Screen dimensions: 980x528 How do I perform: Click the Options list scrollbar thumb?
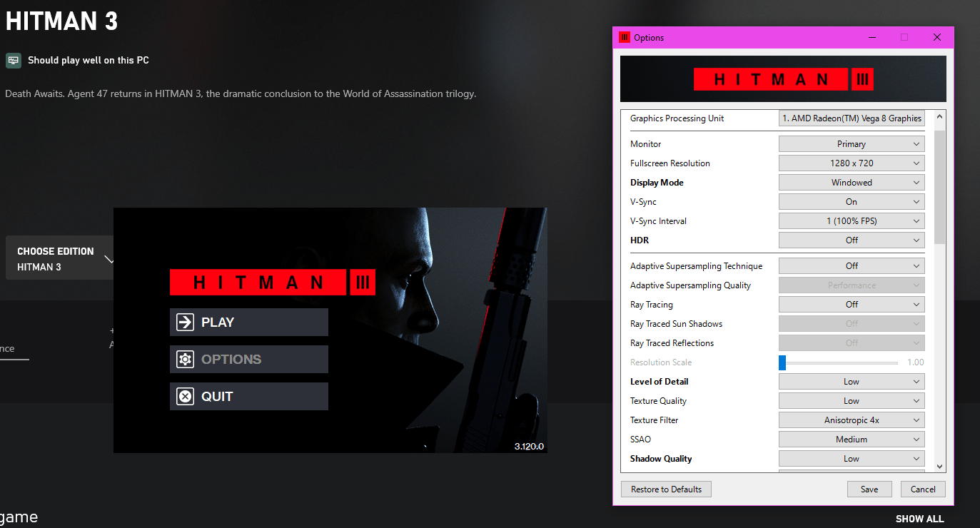coord(939,187)
